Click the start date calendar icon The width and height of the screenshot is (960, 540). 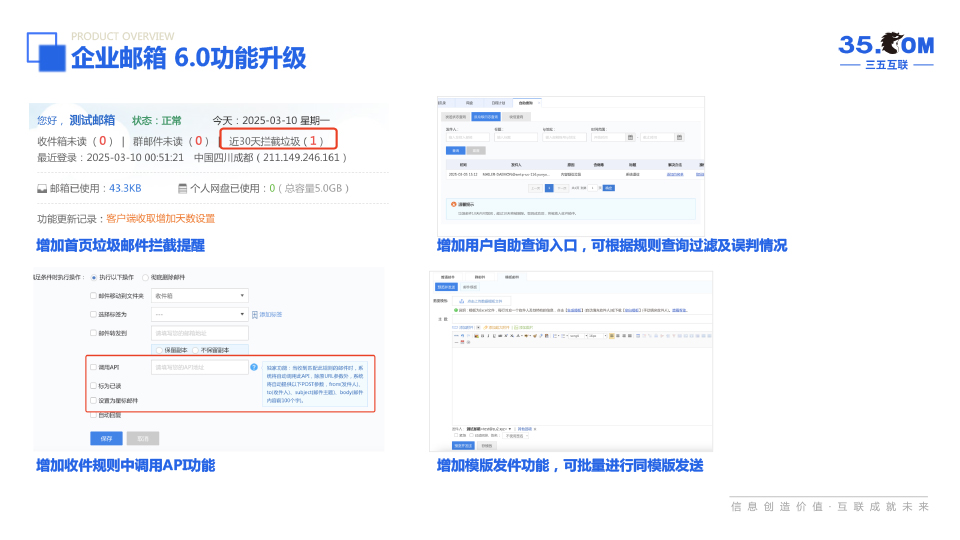(x=631, y=137)
